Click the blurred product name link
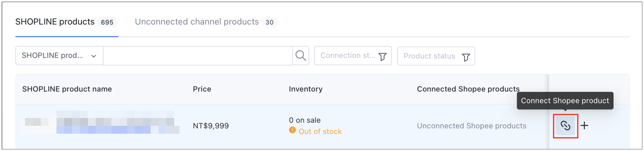Image resolution: width=644 pixels, height=151 pixels. coord(118,122)
